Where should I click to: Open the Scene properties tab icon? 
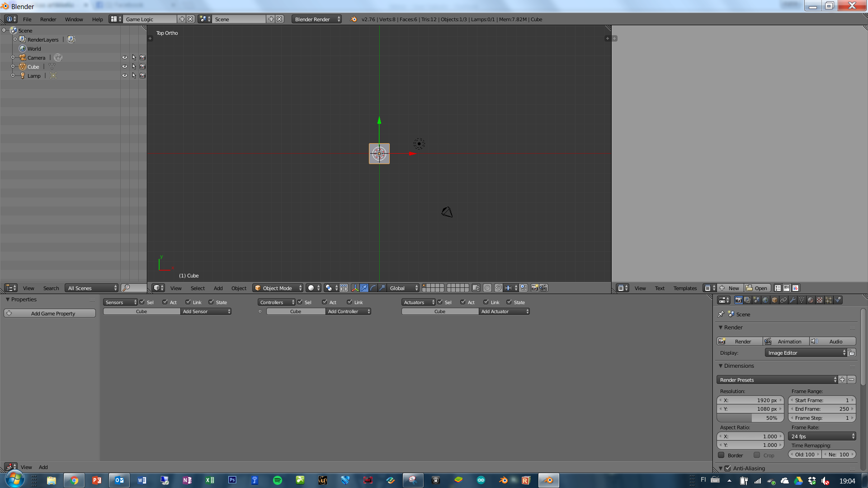coord(756,300)
